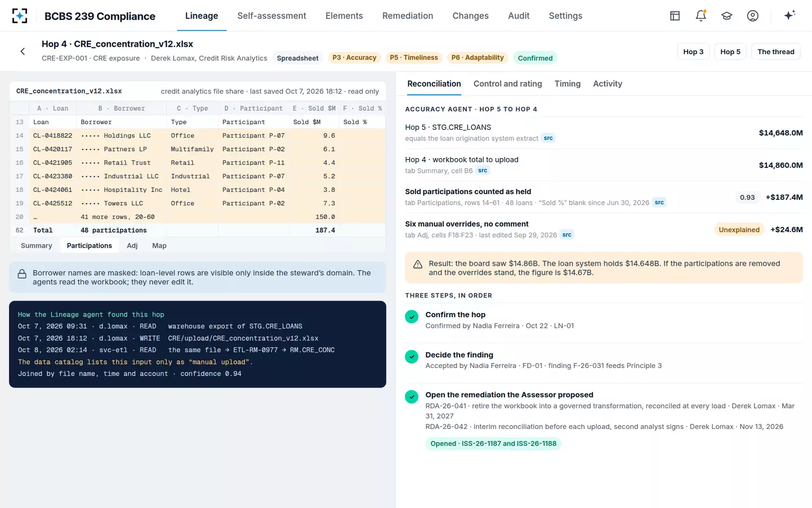Open Changes section
The width and height of the screenshot is (812, 508).
[470, 16]
